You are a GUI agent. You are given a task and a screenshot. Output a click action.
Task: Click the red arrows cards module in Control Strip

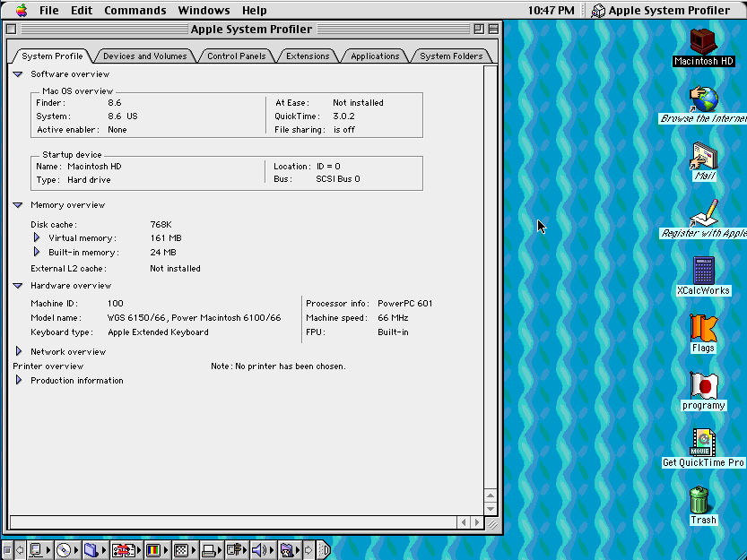pos(126,550)
